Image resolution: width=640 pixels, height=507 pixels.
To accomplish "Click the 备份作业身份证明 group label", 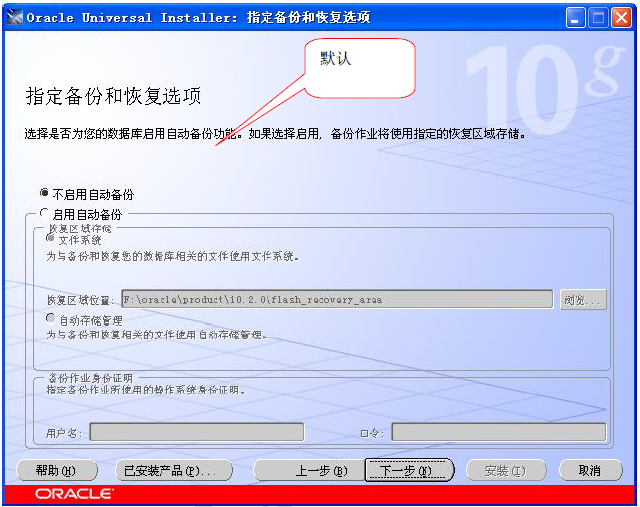I will tap(90, 378).
